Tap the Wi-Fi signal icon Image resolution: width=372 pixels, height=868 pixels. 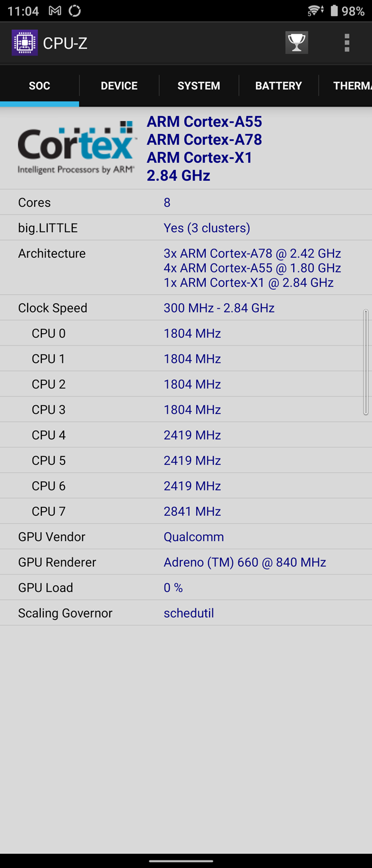[x=315, y=11]
